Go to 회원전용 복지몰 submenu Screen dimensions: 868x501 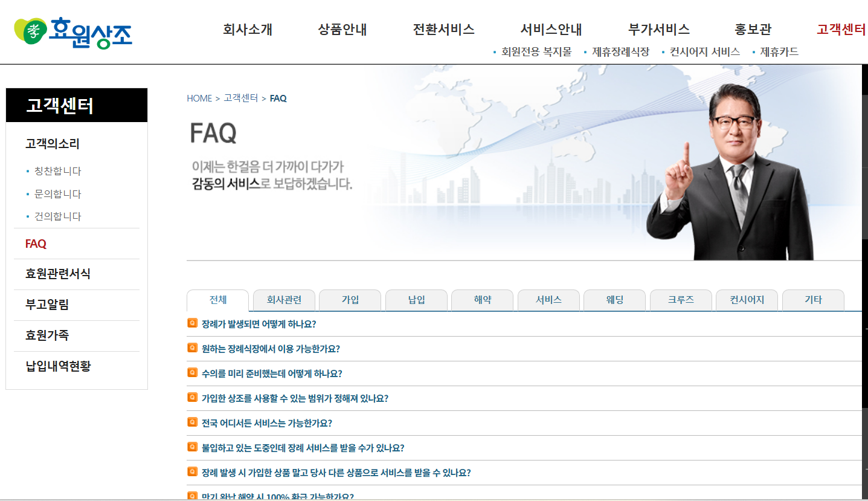pyautogui.click(x=536, y=52)
